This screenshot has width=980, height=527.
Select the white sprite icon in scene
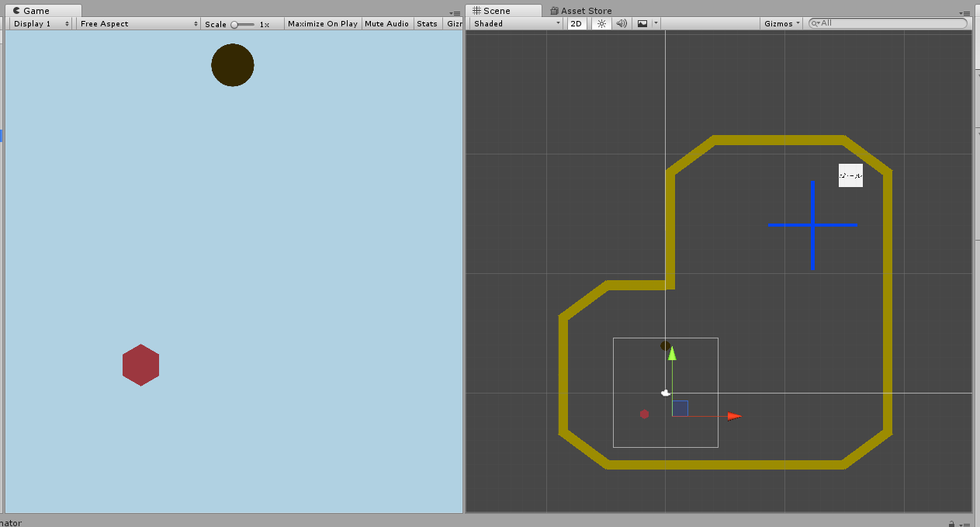850,175
